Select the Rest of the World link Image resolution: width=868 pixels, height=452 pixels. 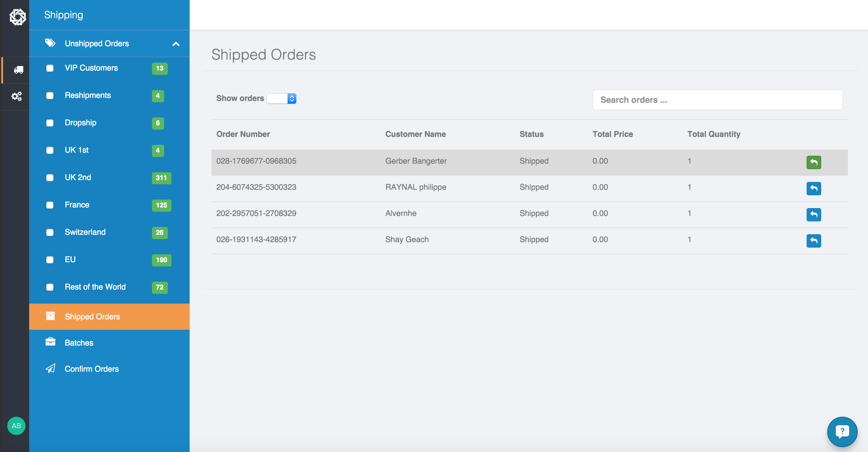pyautogui.click(x=95, y=287)
